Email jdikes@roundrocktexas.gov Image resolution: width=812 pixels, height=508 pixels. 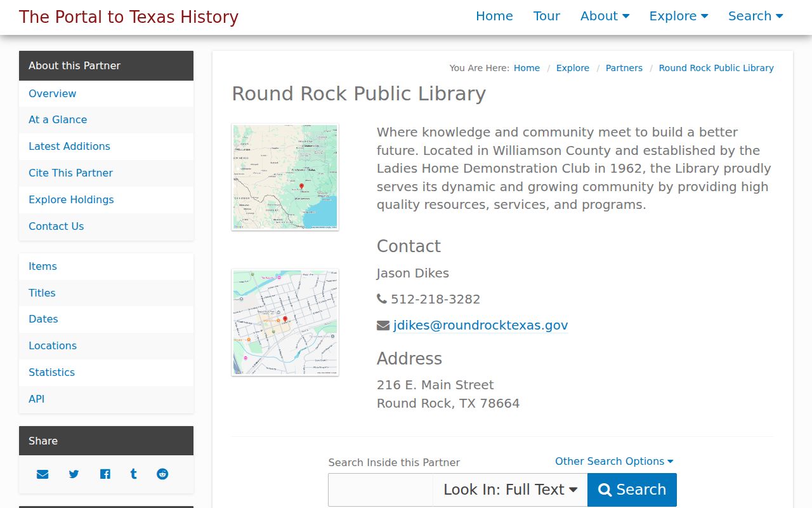(x=480, y=325)
